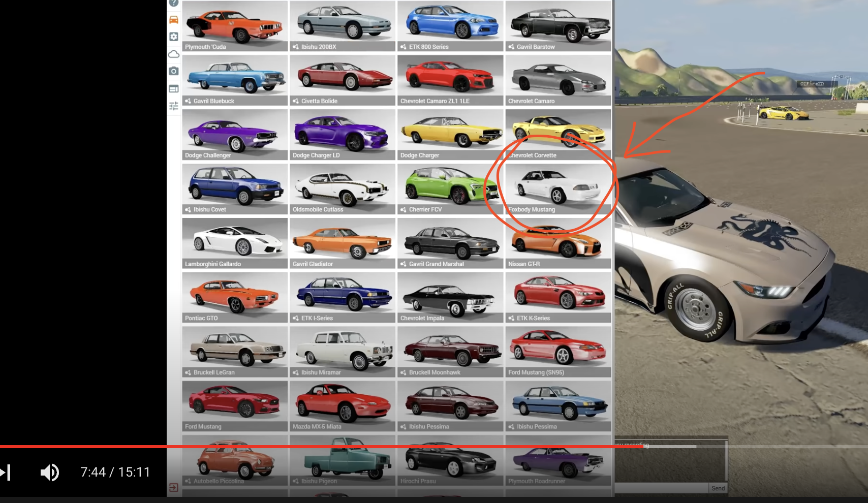Choose the maroon Ibishu Pessima

[x=450, y=406]
